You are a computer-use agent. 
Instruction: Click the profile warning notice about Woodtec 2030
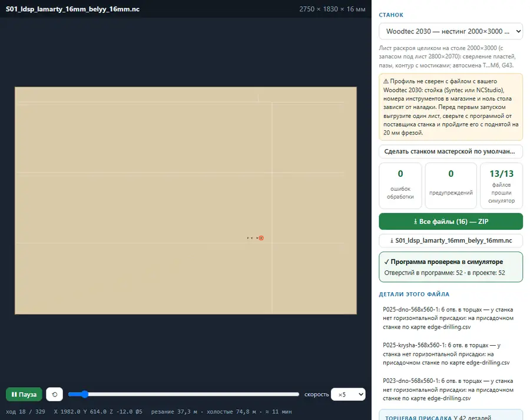[450, 107]
